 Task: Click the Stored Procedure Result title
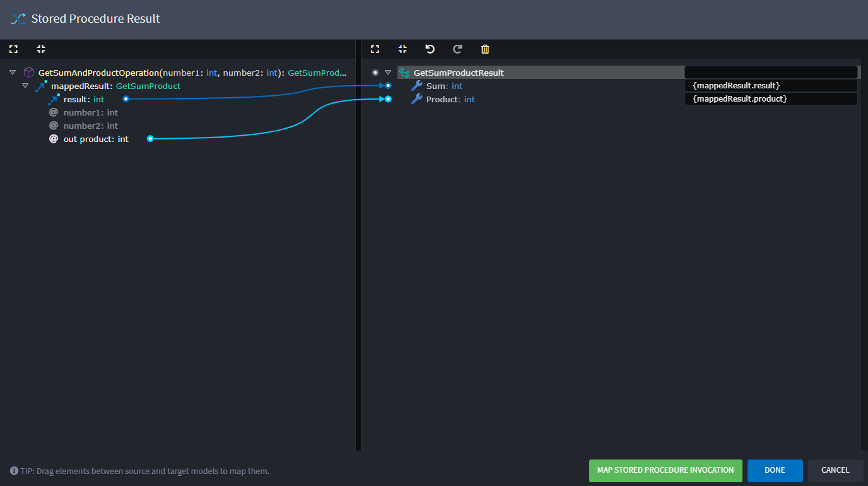tap(96, 19)
